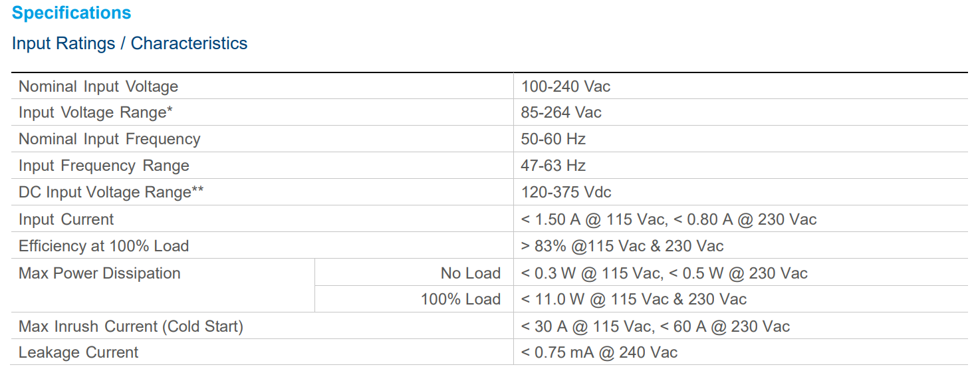Click the Input Current row label
Image resolution: width=980 pixels, height=369 pixels.
pos(66,219)
